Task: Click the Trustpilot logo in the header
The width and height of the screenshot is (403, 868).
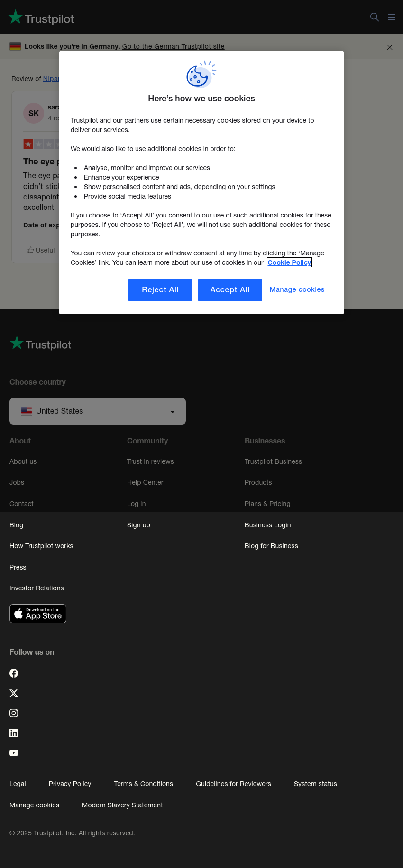Action: [x=41, y=18]
